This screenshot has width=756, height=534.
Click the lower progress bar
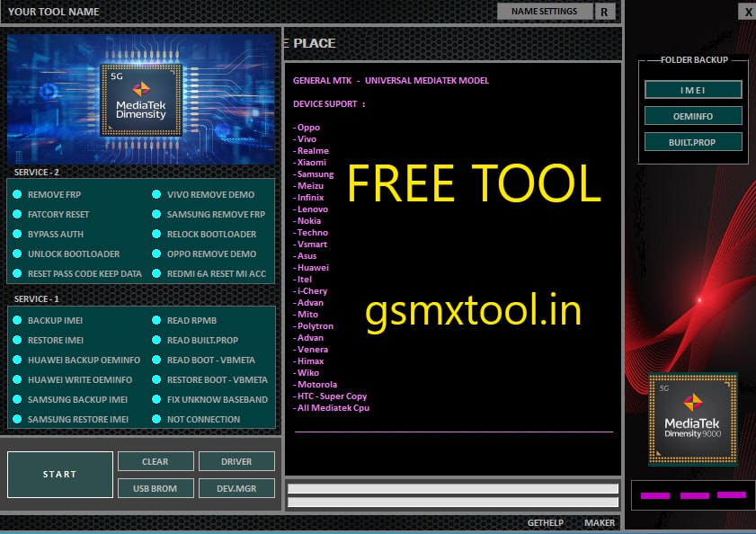click(x=453, y=503)
